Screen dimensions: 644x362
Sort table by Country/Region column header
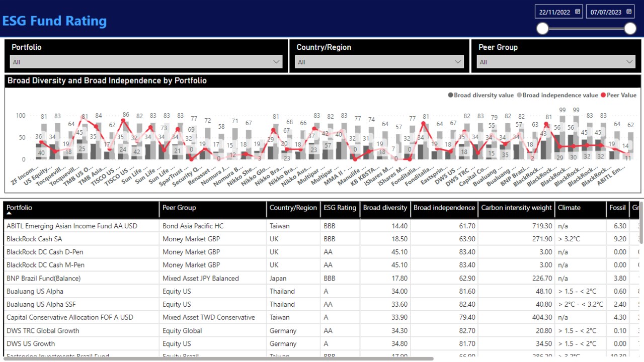(x=293, y=209)
